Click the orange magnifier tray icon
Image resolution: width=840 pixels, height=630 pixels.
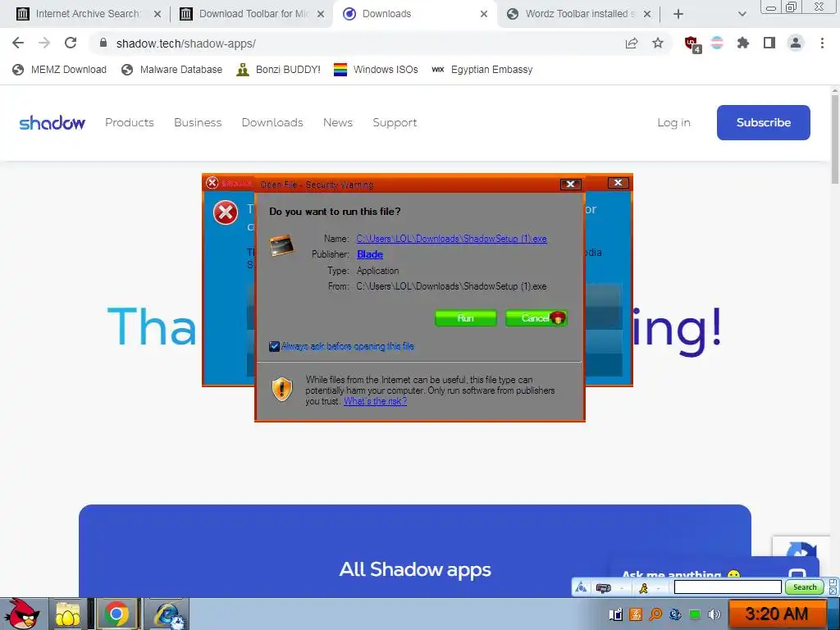click(x=655, y=614)
